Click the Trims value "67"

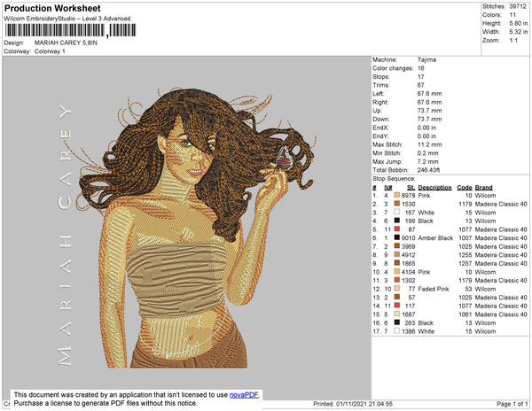[x=420, y=85]
